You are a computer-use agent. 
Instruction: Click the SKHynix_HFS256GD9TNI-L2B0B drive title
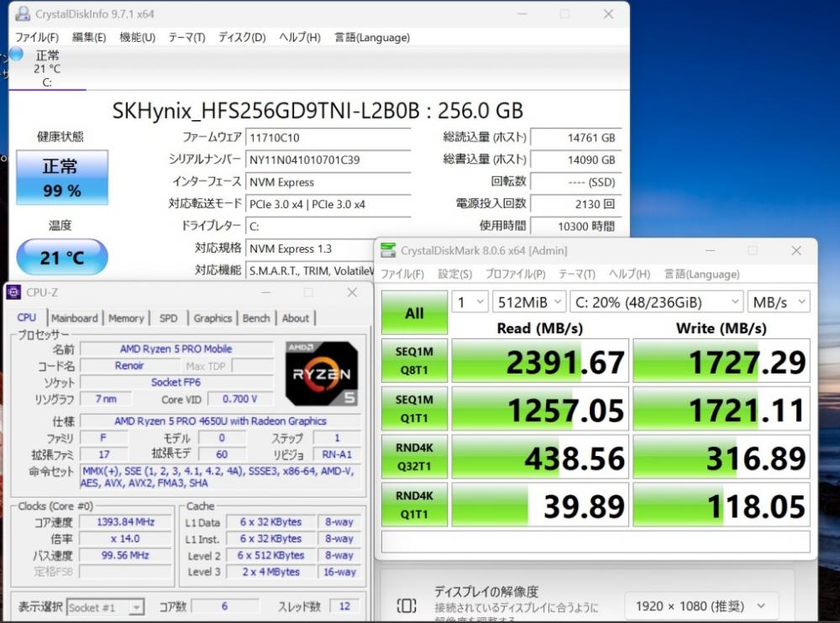(x=318, y=110)
